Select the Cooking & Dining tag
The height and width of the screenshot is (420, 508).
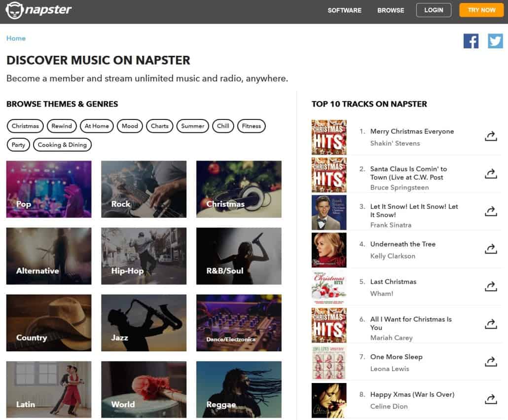pos(62,145)
